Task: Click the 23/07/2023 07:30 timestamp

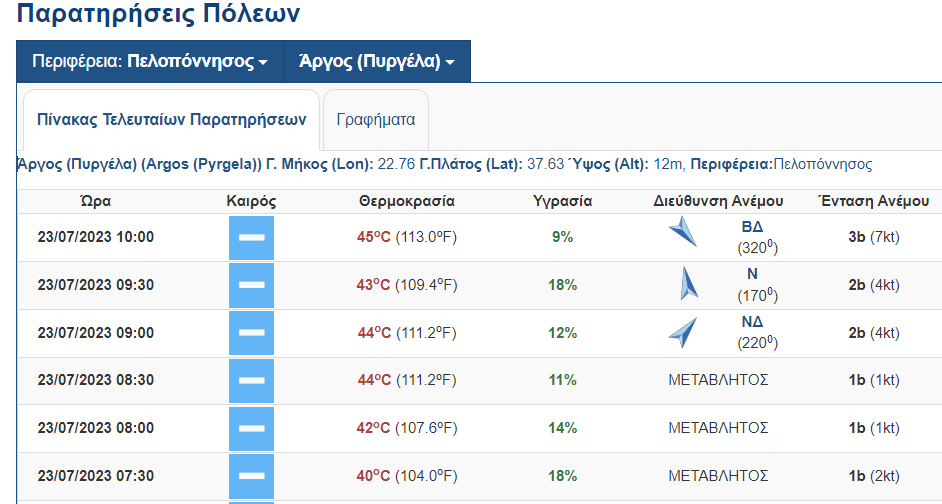Action: [96, 476]
